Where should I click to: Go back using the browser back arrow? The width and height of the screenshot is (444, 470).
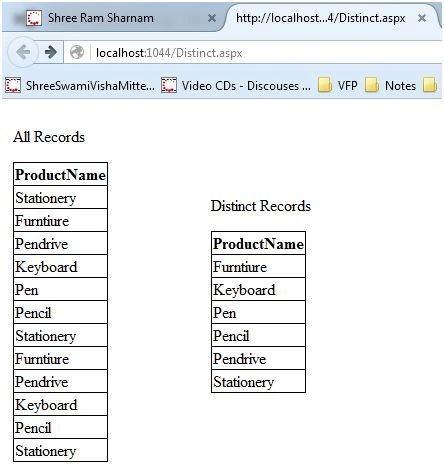click(x=23, y=52)
